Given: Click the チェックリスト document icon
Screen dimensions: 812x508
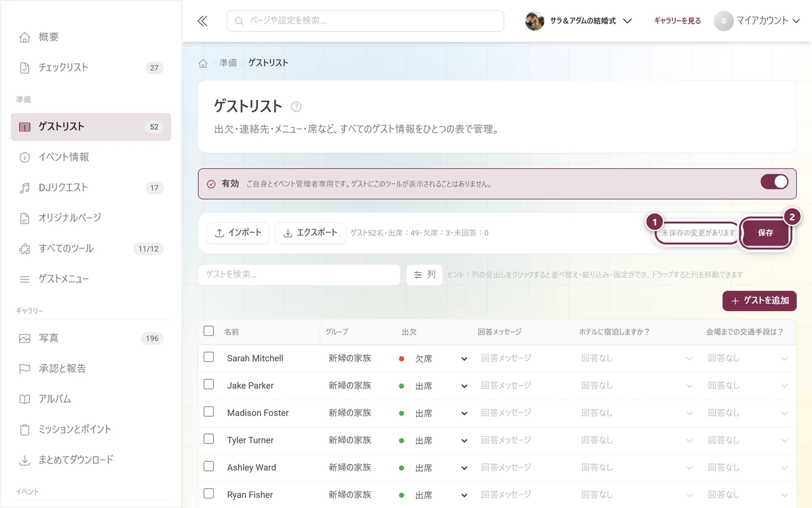Looking at the screenshot, I should point(25,68).
